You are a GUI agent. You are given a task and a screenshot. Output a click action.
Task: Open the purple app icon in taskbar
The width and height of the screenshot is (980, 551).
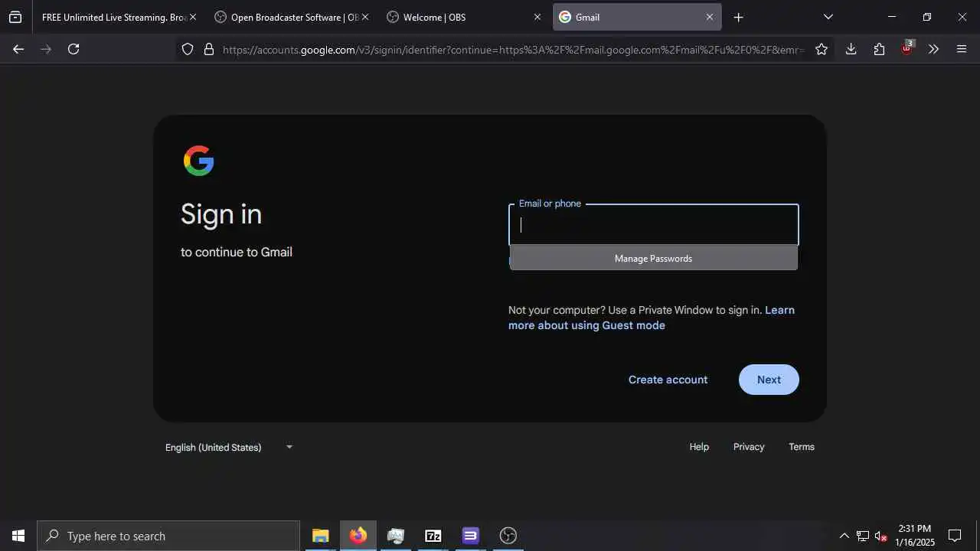pos(470,536)
